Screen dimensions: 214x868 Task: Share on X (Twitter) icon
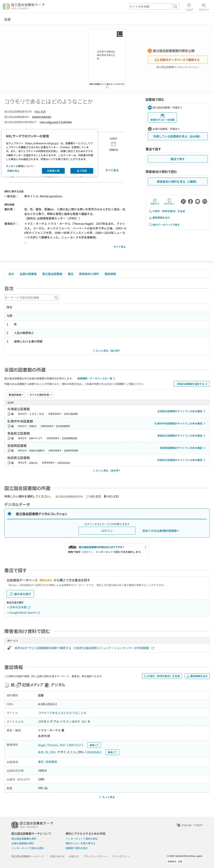[x=183, y=201]
